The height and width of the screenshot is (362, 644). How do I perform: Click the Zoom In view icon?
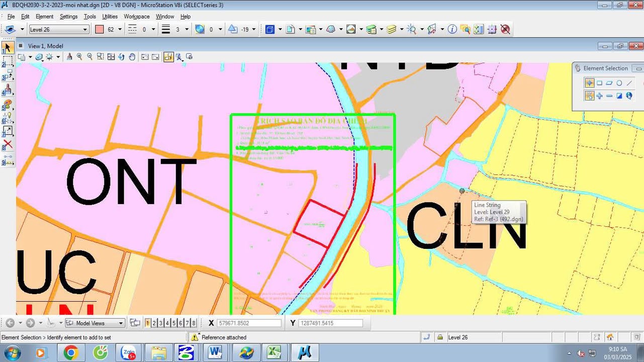pos(79,57)
